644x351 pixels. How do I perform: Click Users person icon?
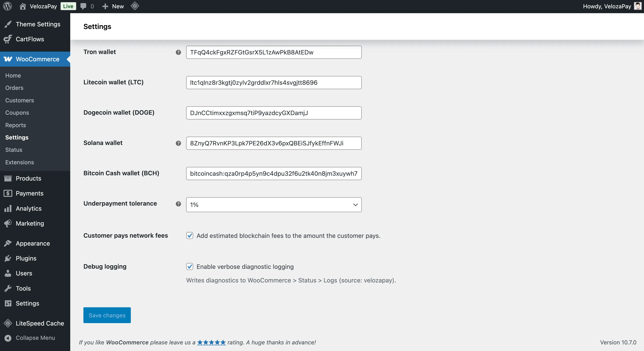8,273
